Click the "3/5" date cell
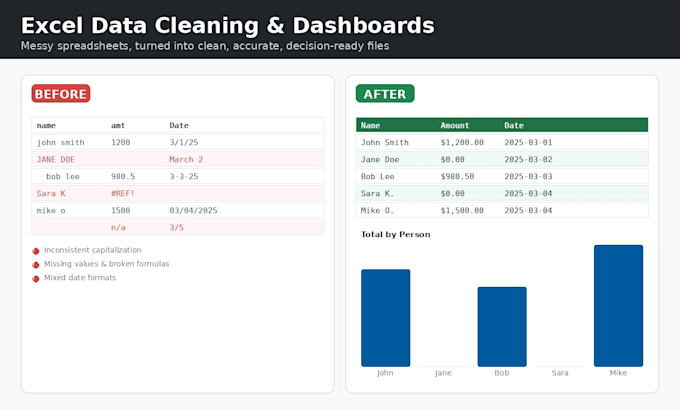Image resolution: width=680 pixels, height=409 pixels. 177,227
